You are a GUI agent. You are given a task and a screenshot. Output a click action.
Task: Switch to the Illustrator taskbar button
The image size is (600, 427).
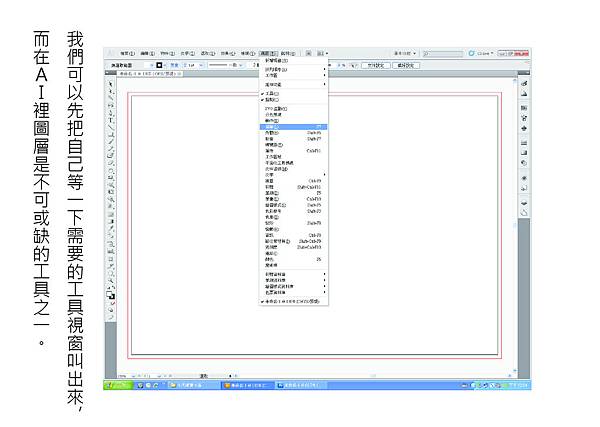coord(248,385)
